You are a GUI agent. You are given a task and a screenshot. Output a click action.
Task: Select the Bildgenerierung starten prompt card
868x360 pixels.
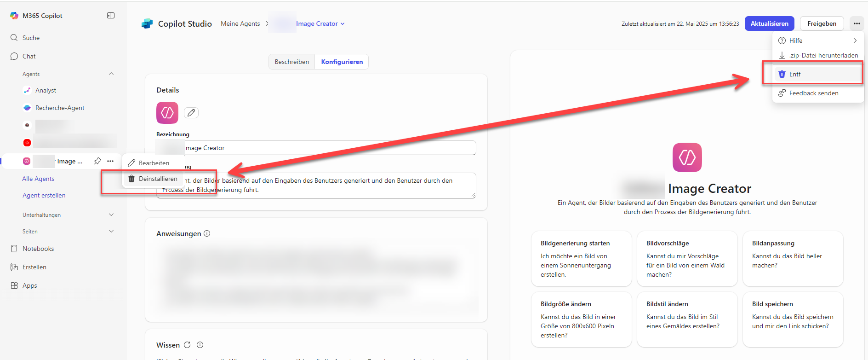point(582,259)
